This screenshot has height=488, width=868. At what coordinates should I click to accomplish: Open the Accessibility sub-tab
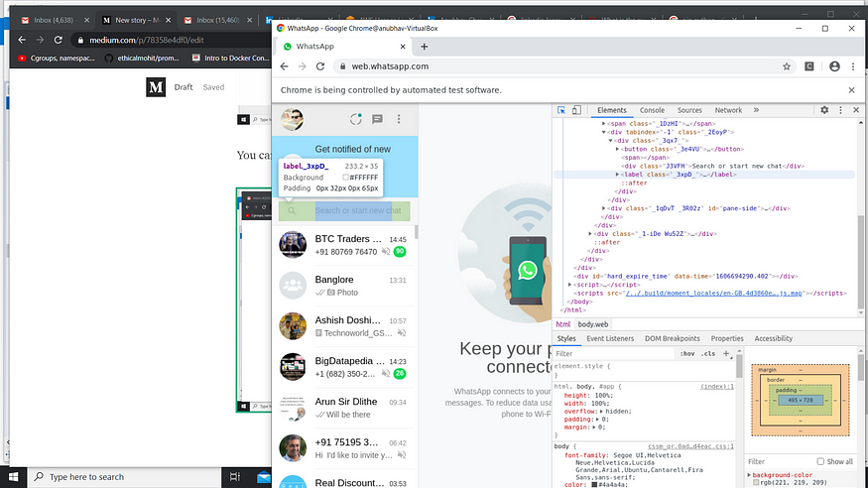pyautogui.click(x=774, y=338)
